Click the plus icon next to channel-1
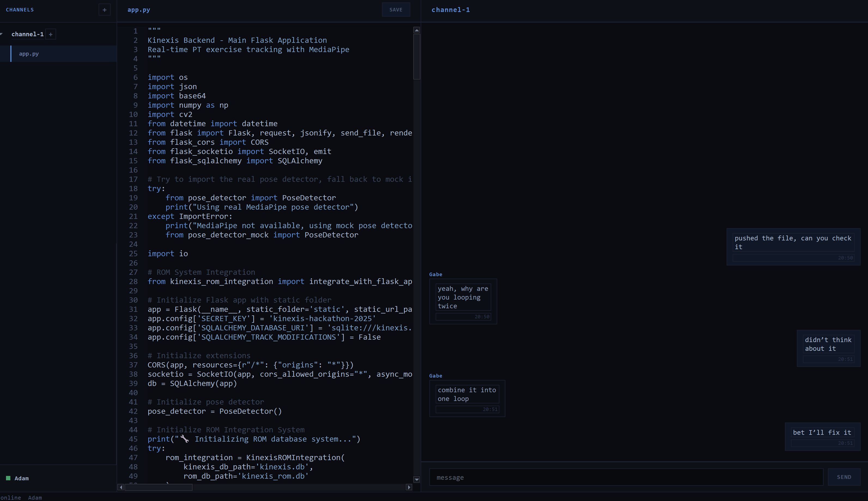 coord(51,34)
